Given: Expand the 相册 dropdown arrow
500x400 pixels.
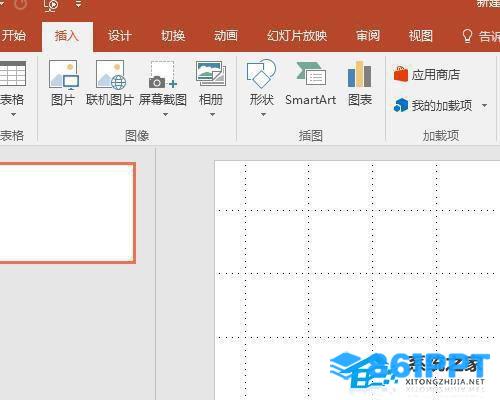Looking at the screenshot, I should [x=212, y=115].
